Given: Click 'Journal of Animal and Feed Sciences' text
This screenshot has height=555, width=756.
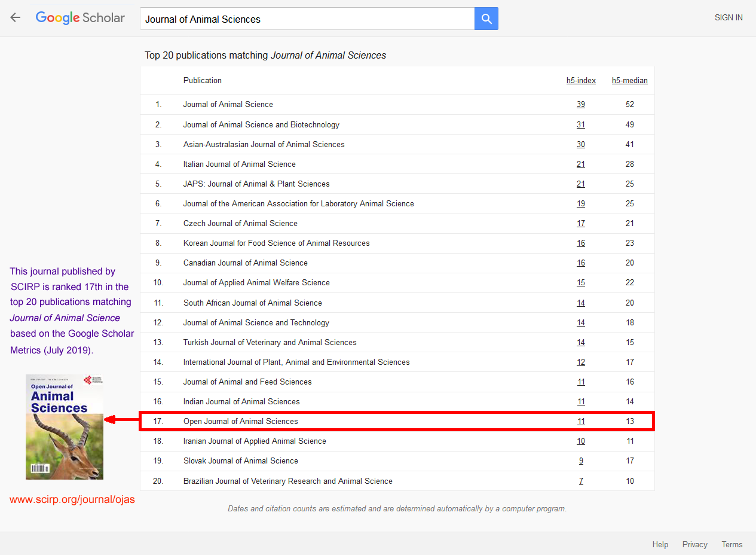Looking at the screenshot, I should [x=247, y=382].
